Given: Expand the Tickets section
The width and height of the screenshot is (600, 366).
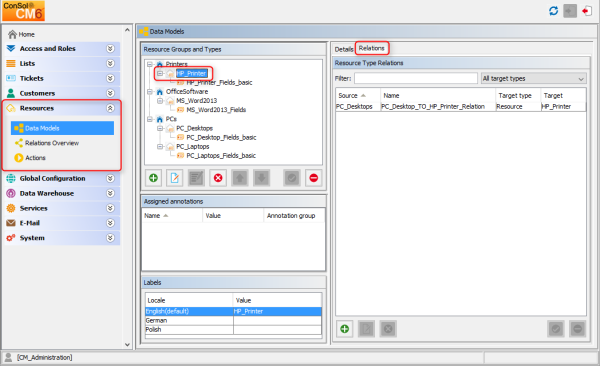Looking at the screenshot, I should click(110, 78).
